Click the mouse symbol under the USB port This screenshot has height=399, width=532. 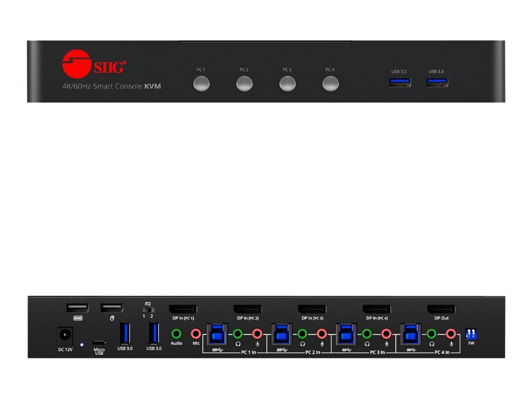(112, 318)
